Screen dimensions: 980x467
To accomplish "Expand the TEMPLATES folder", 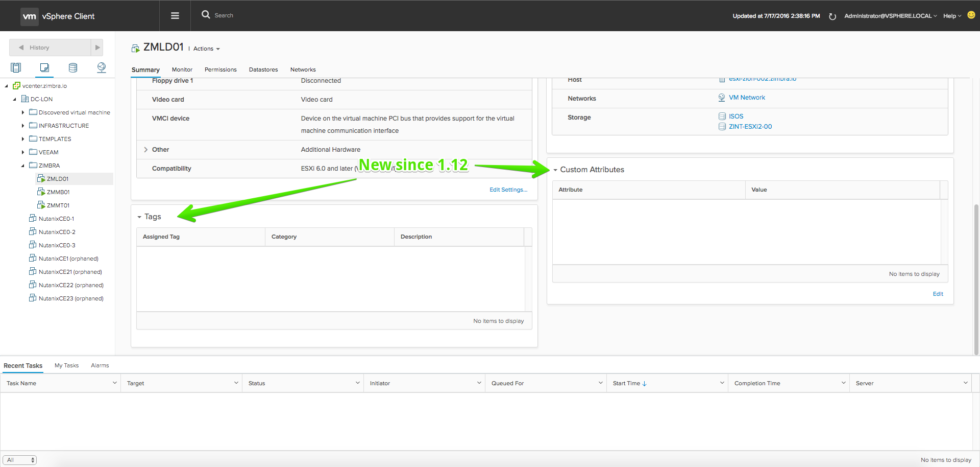I will tap(22, 139).
